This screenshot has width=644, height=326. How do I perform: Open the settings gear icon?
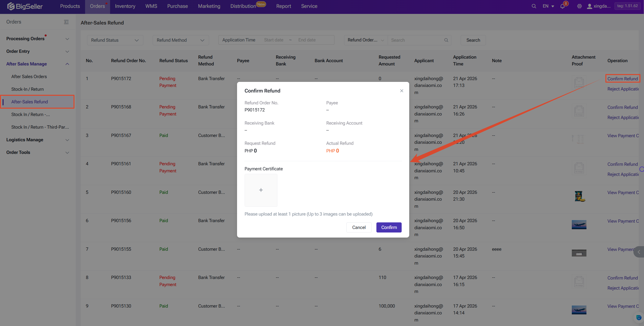point(579,6)
